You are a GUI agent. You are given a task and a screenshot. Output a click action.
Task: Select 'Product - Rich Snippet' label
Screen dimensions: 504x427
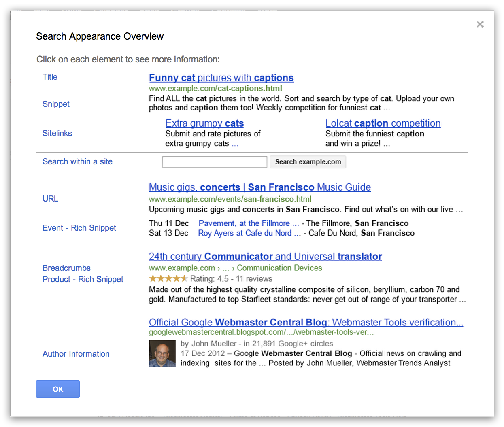point(83,279)
